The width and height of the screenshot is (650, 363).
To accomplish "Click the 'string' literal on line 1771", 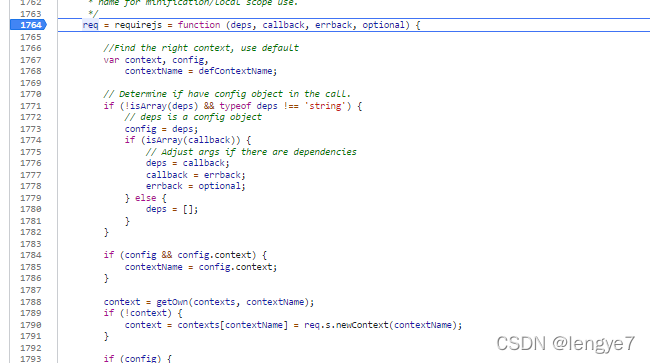I will click(x=325, y=106).
